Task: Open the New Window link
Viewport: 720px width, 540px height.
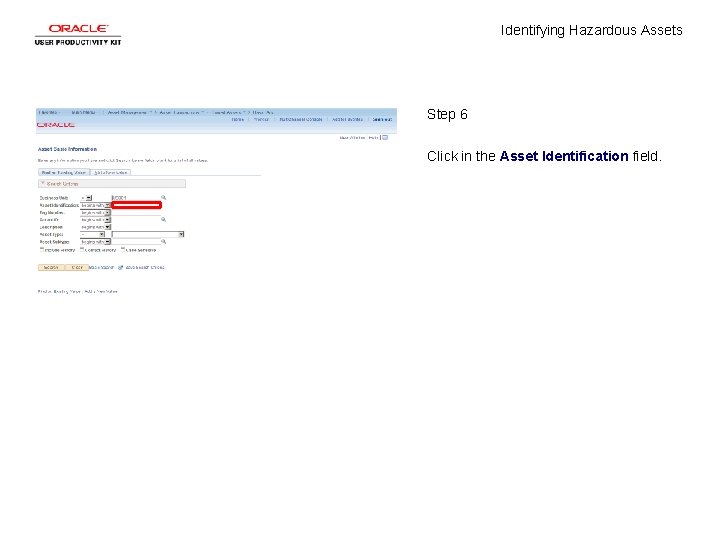Action: (352, 137)
